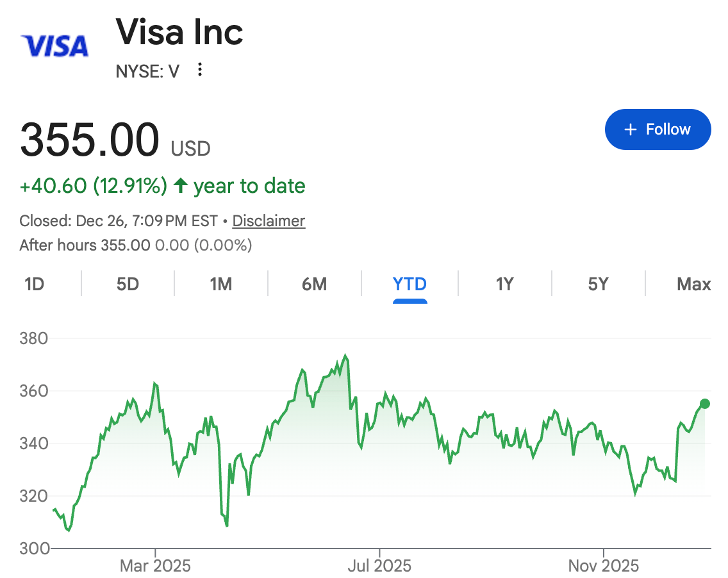Select the YTD tab
This screenshot has height=578, width=728.
pos(409,284)
